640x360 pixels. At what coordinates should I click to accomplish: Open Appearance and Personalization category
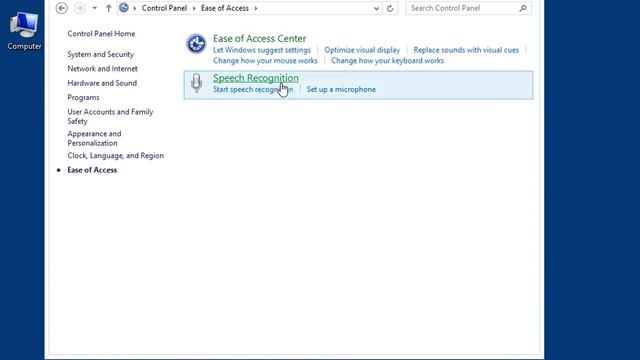click(x=94, y=138)
